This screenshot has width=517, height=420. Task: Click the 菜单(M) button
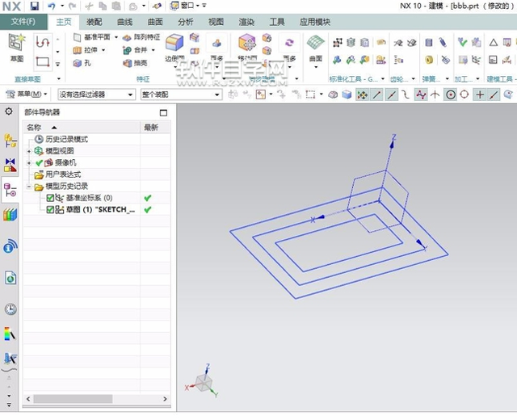(x=27, y=94)
